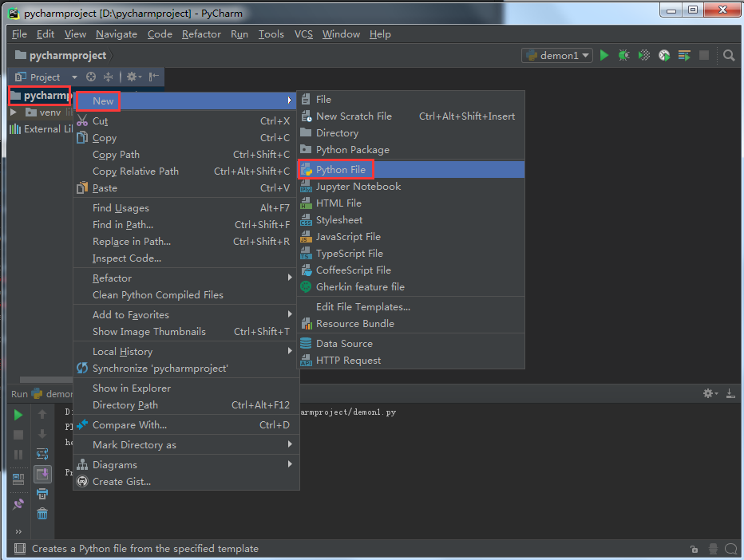The image size is (744, 560).
Task: Open the Project view type dropdown
Action: click(x=74, y=77)
